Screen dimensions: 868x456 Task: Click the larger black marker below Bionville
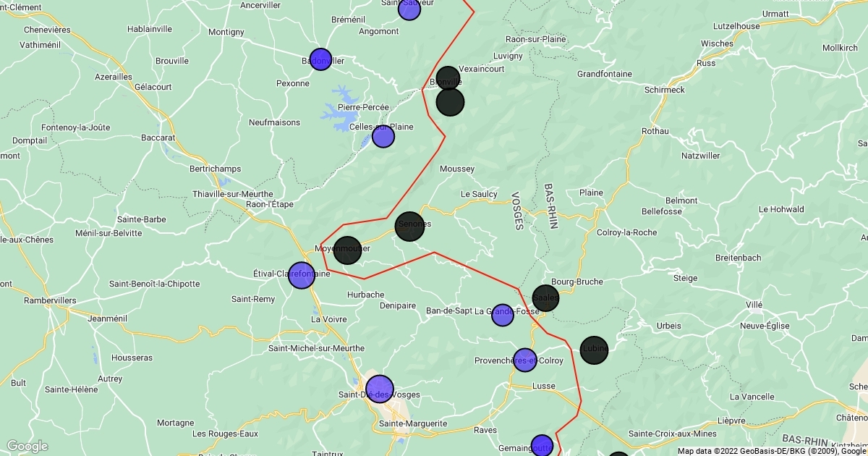pos(450,102)
